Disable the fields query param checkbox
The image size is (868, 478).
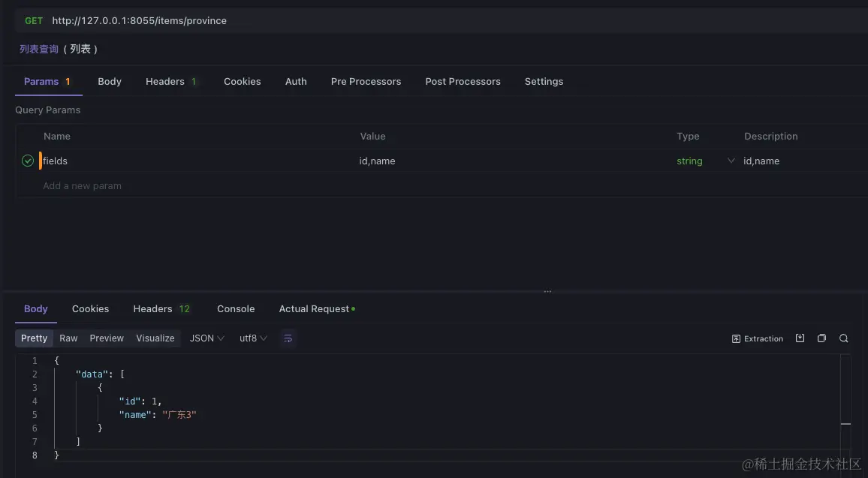pos(28,161)
